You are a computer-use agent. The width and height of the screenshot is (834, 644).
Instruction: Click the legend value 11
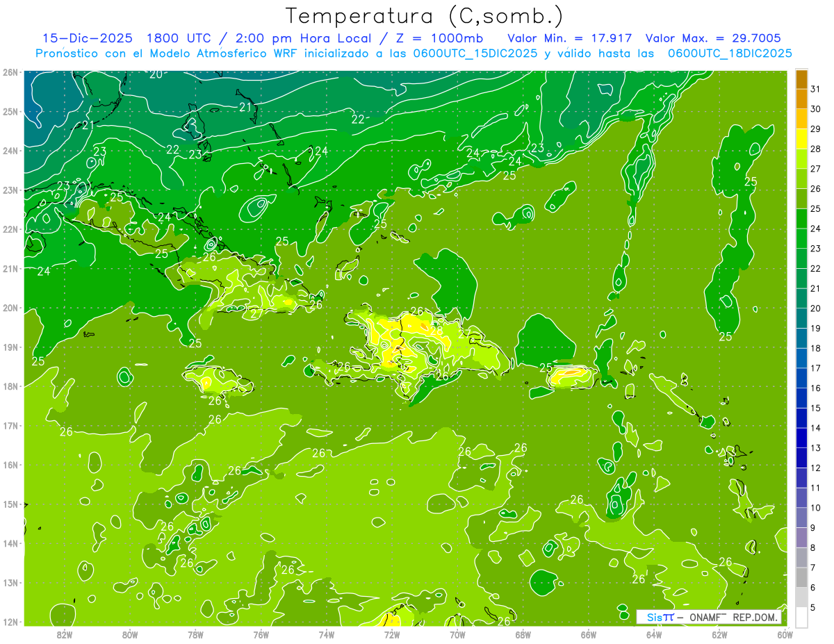[x=816, y=488]
